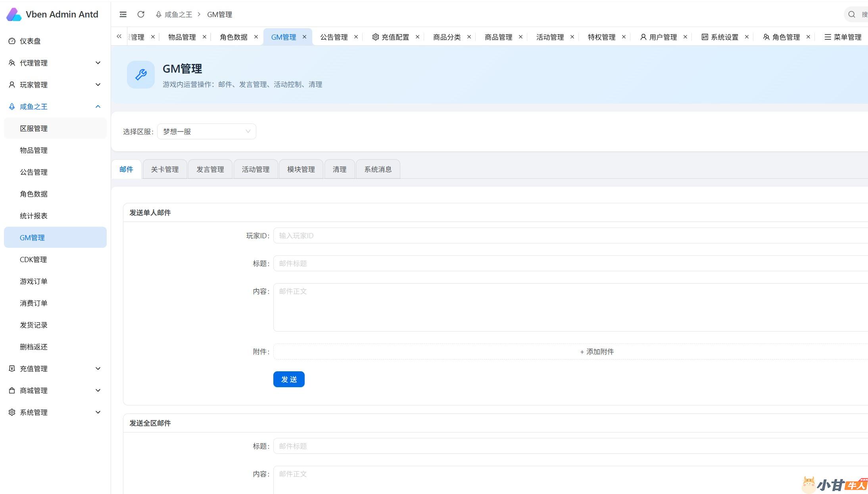Open 区服管理 in sidebar

tap(56, 128)
